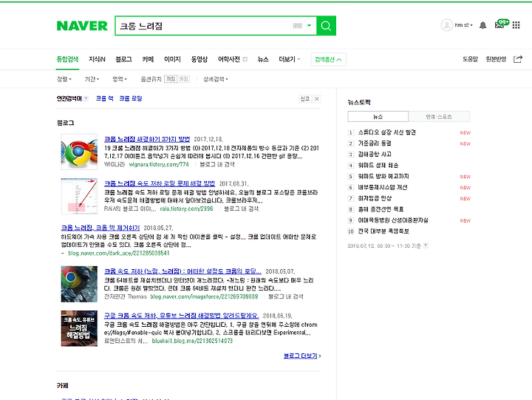Open the 상세검색 dropdown
Image resolution: width=532 pixels, height=400 pixels.
(x=216, y=79)
